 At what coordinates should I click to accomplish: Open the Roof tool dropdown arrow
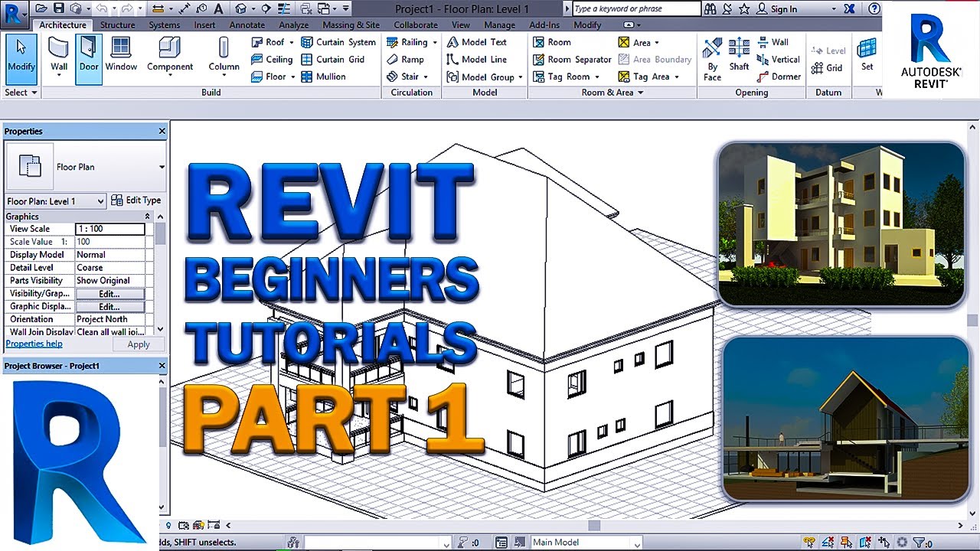(x=291, y=43)
